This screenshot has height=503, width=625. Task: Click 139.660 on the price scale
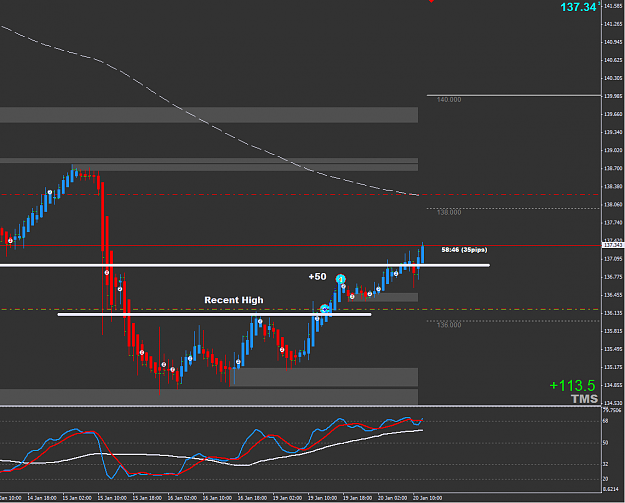click(613, 114)
